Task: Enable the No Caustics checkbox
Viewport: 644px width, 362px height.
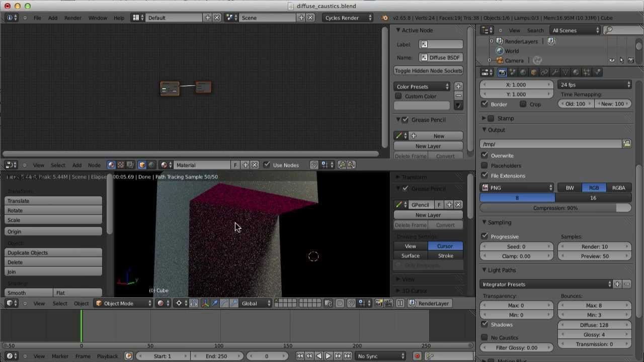Action: tap(485, 337)
